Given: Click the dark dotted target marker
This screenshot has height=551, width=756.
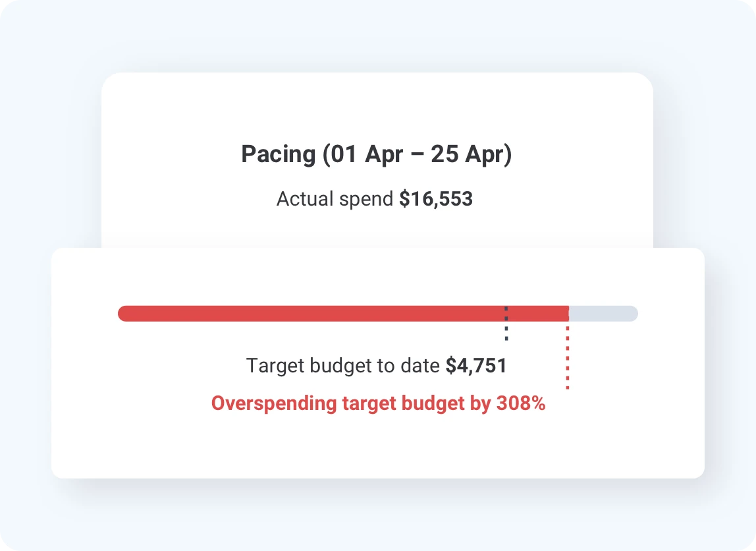Looking at the screenshot, I should (x=506, y=331).
